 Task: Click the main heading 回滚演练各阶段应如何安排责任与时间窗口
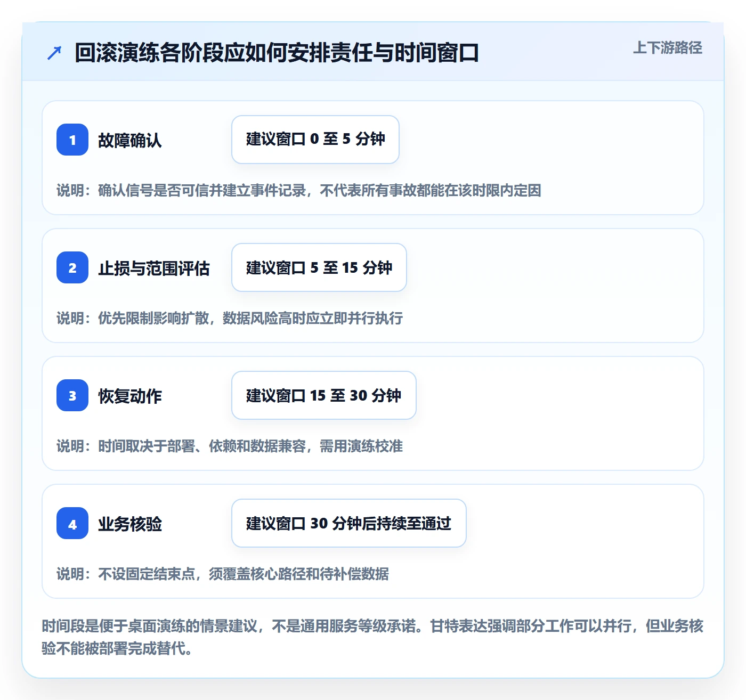point(277,53)
